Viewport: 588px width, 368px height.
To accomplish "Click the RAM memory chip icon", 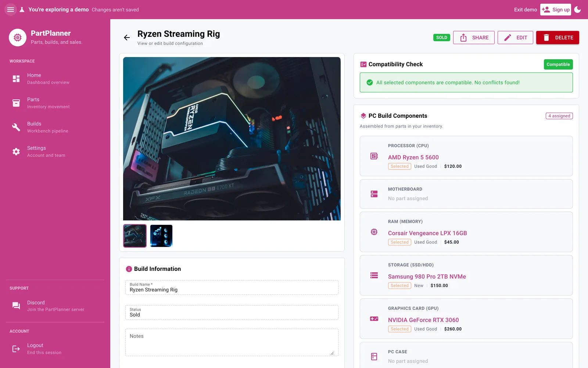I will pyautogui.click(x=374, y=232).
